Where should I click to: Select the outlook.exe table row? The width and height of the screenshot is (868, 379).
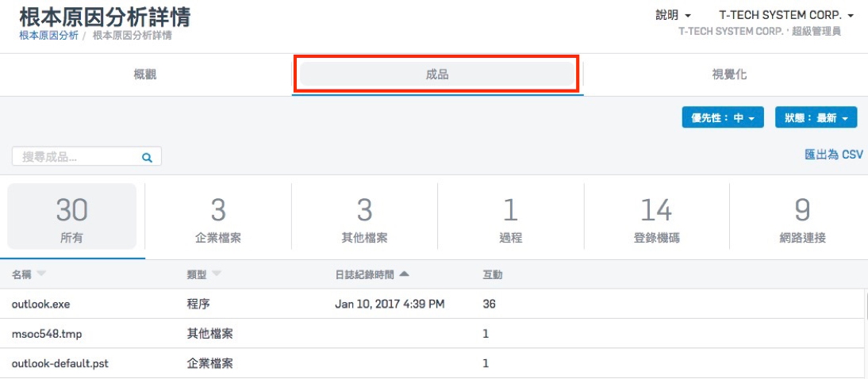tap(432, 304)
